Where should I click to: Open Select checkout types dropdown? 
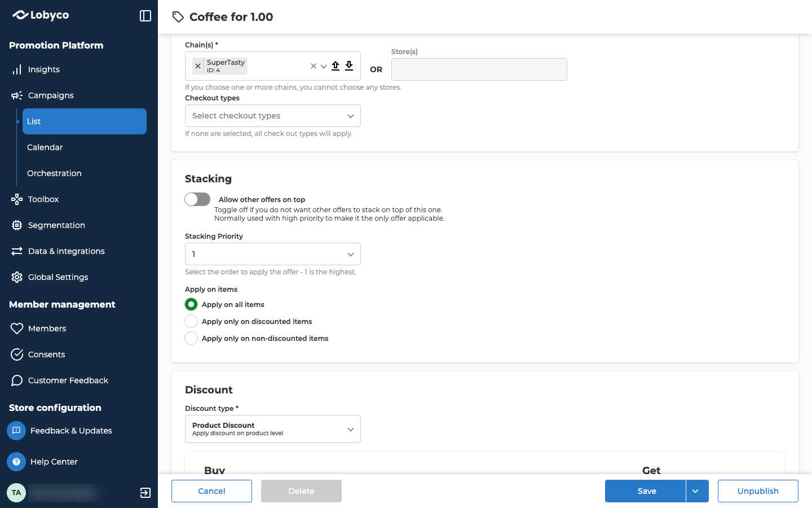273,116
